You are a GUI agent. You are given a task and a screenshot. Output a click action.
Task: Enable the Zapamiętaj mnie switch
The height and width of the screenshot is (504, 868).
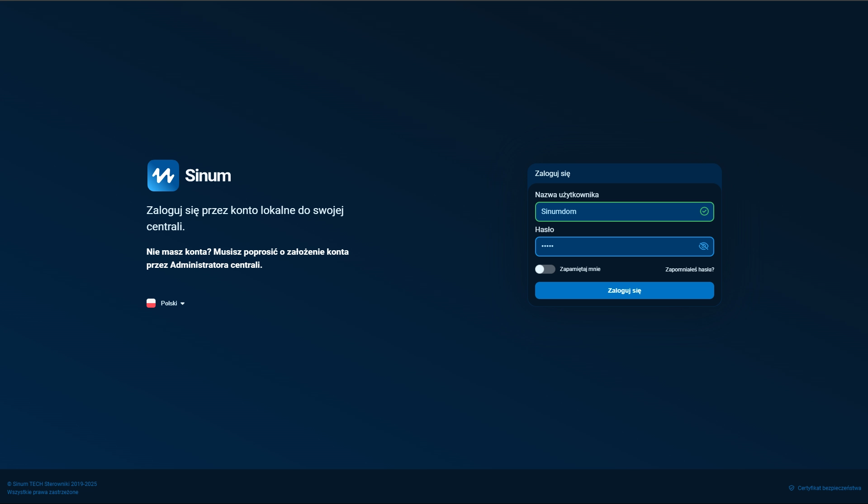[x=545, y=269]
